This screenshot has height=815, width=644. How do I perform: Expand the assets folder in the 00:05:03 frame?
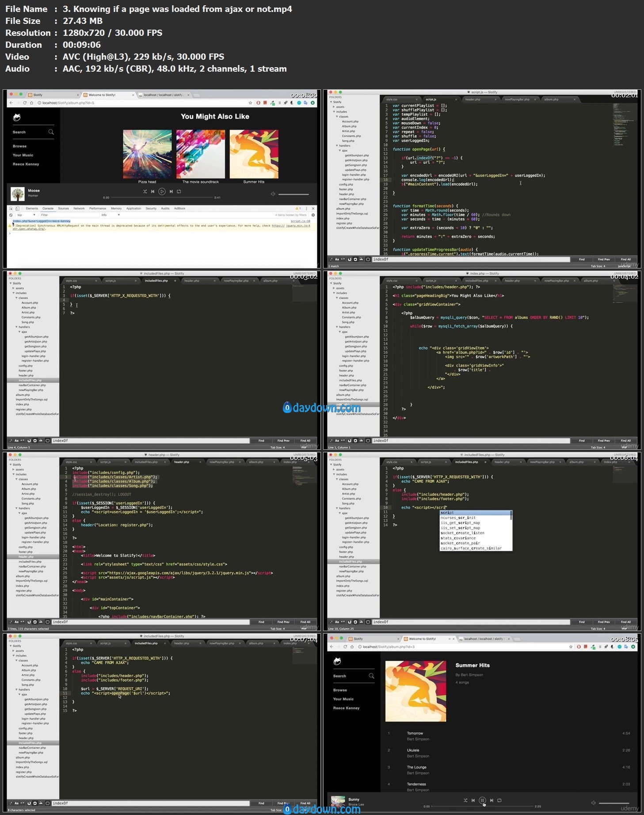pyautogui.click(x=14, y=469)
